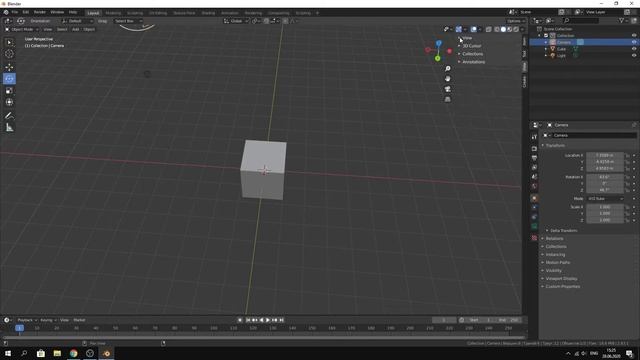
Task: Open the View Layer properties tab icon
Action: pos(534,167)
